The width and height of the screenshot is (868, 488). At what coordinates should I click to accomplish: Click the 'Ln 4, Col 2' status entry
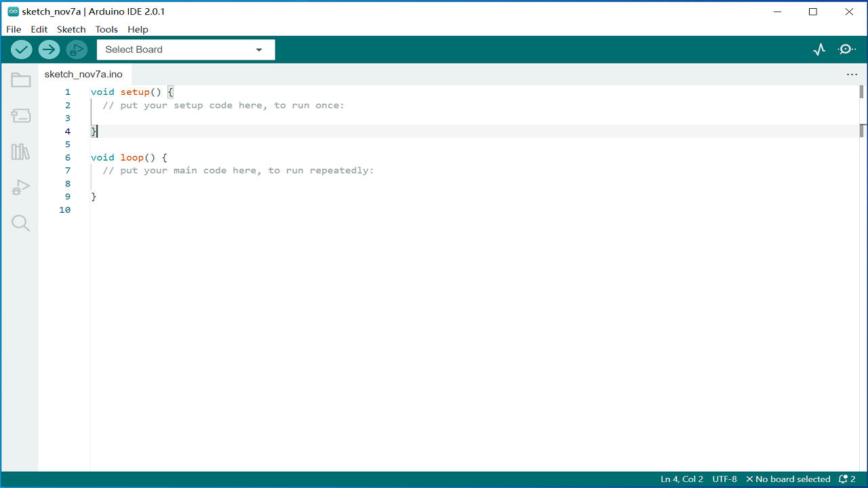[682, 479]
